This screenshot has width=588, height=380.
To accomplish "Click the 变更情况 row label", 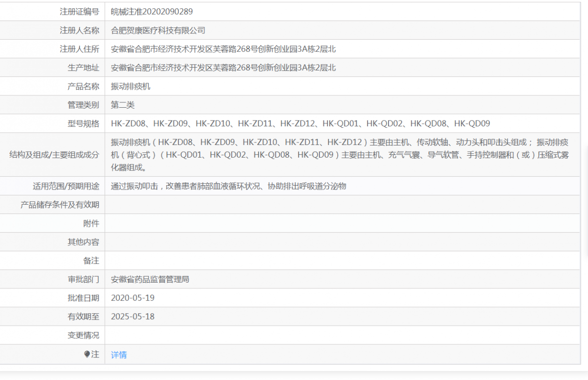I will point(83,335).
